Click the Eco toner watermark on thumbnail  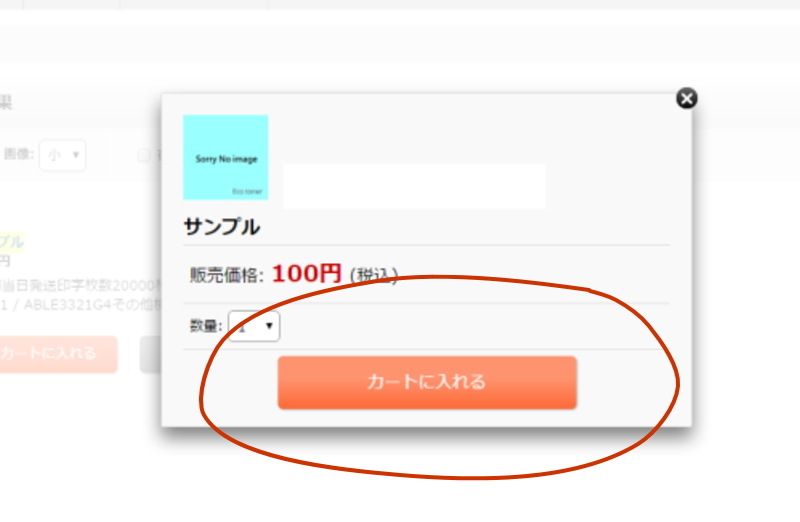point(247,191)
